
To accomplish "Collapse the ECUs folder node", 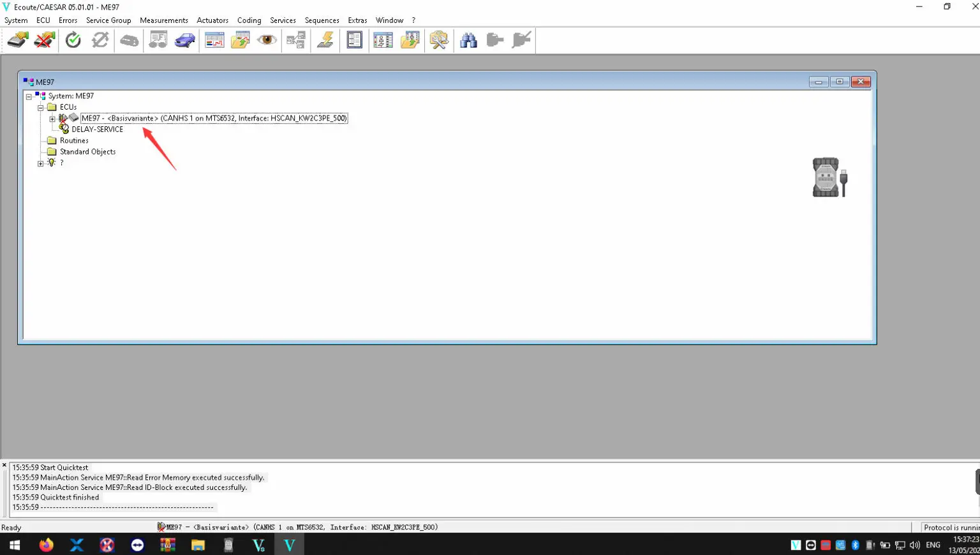I will pyautogui.click(x=40, y=108).
